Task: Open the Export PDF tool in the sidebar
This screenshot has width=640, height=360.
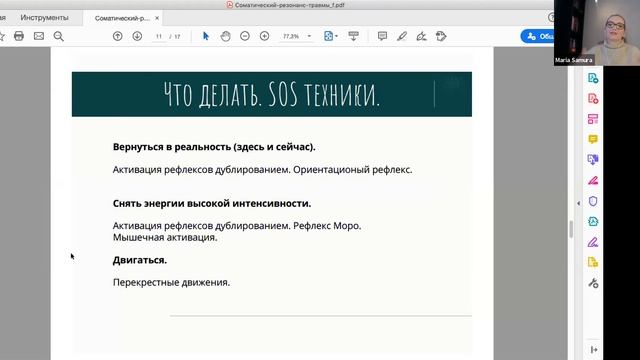Action: (x=593, y=98)
